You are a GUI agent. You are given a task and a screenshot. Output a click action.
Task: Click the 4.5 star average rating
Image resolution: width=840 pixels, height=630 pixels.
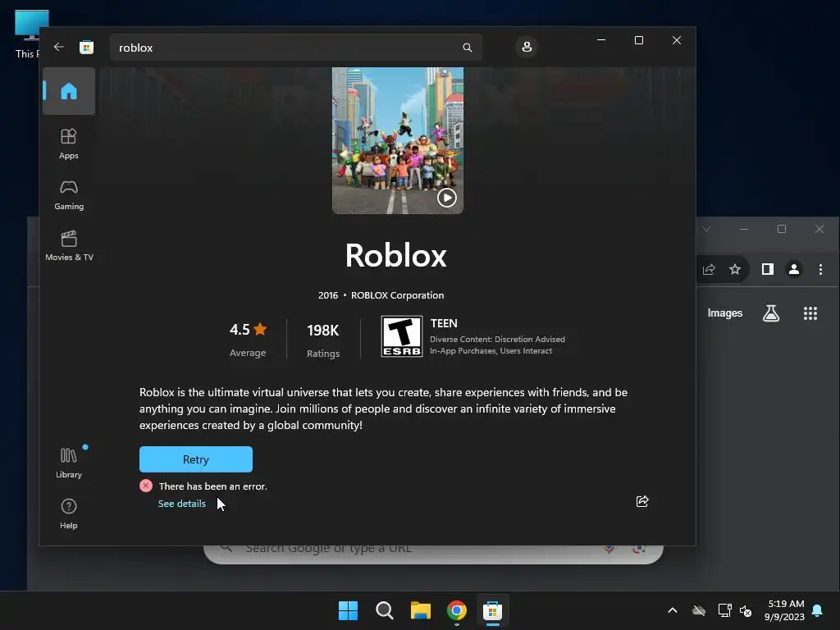tap(248, 339)
